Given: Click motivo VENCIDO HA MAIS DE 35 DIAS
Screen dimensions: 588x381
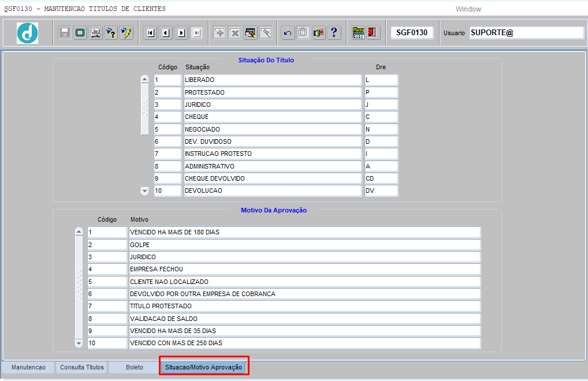Looking at the screenshot, I should [304, 331].
